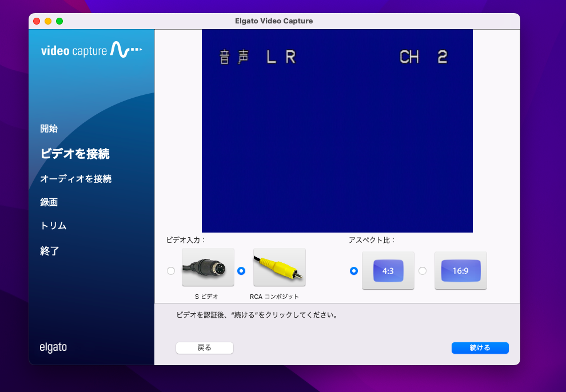
Task: Minimize the Elgato Video Capture window
Action: click(x=48, y=21)
